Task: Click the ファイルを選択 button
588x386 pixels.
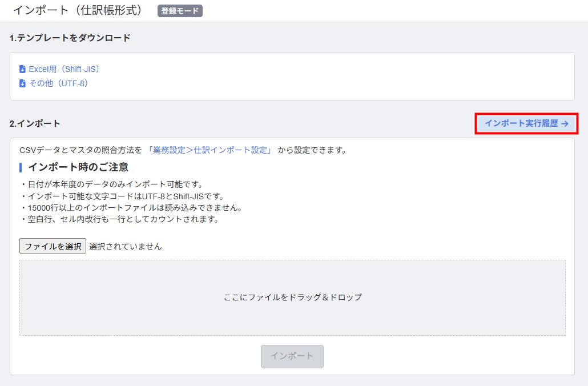Action: point(53,246)
